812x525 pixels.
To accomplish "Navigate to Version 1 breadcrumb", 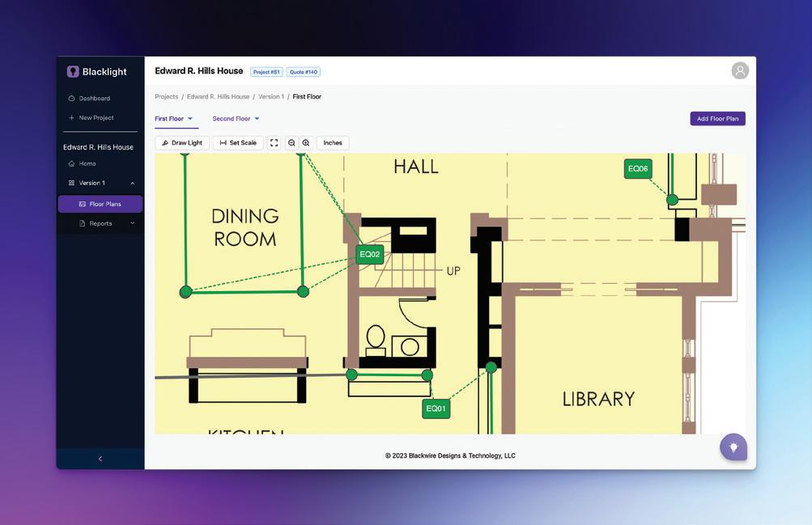I will (x=271, y=97).
